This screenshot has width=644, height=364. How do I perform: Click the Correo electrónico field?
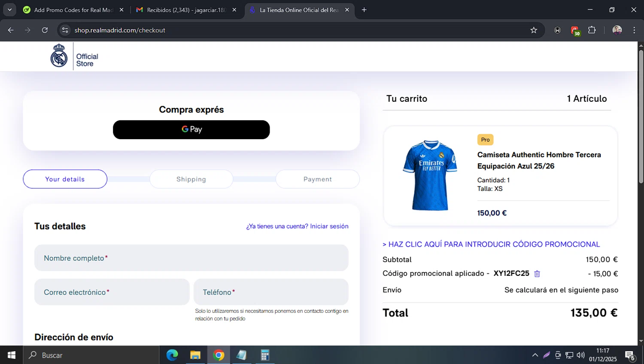[112, 292]
